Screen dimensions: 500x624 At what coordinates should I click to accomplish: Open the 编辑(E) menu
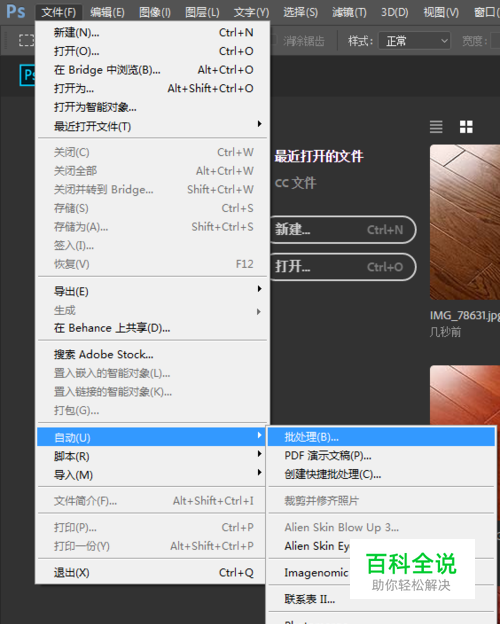coord(107,12)
